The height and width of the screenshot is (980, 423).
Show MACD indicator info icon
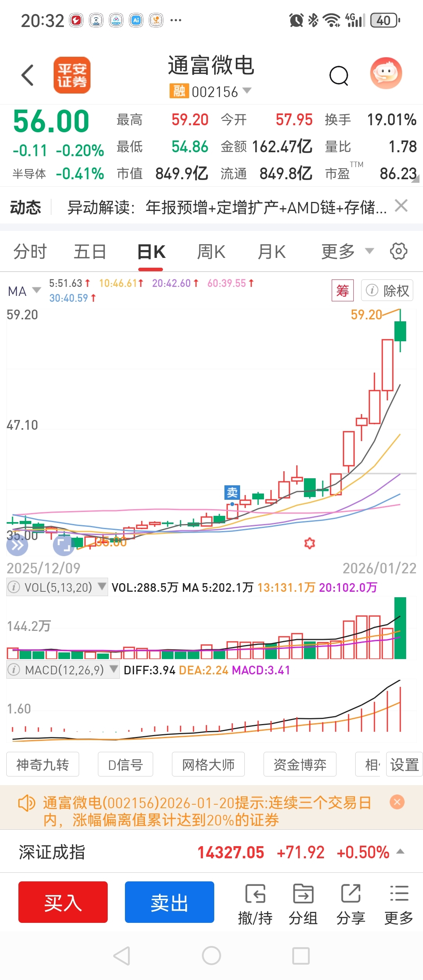[14, 670]
